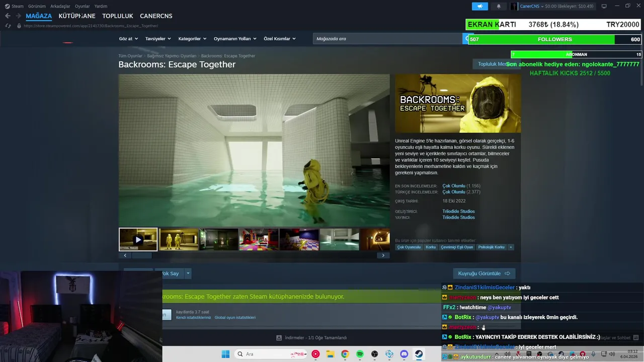Click the Korku tag
Viewport: 644px width, 362px height.
pyautogui.click(x=431, y=247)
